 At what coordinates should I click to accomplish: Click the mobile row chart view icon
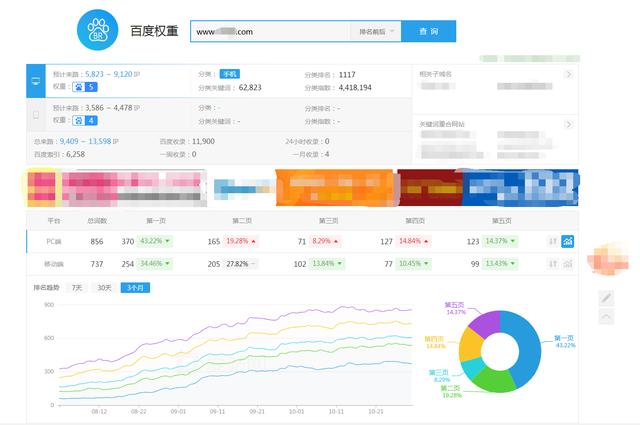[568, 263]
